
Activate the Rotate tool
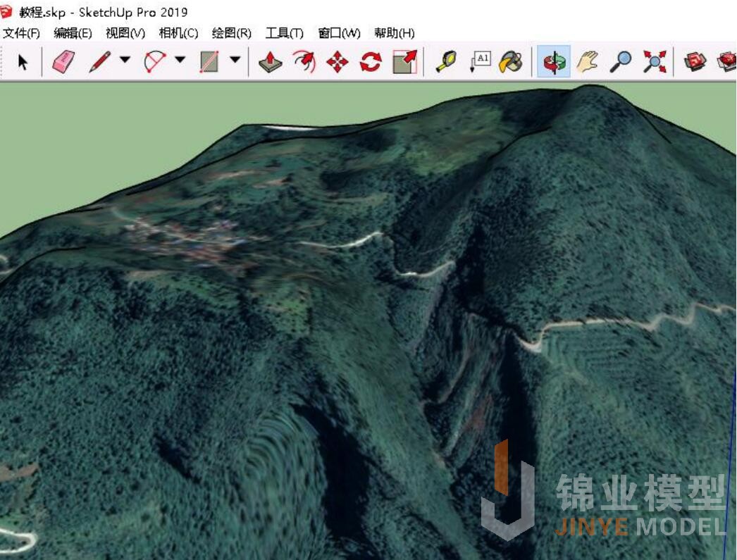(x=371, y=61)
